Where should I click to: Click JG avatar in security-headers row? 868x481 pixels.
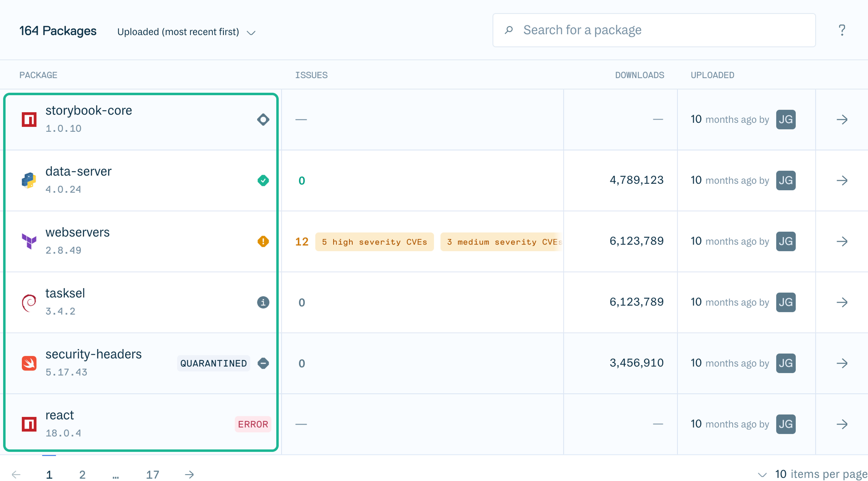(786, 364)
